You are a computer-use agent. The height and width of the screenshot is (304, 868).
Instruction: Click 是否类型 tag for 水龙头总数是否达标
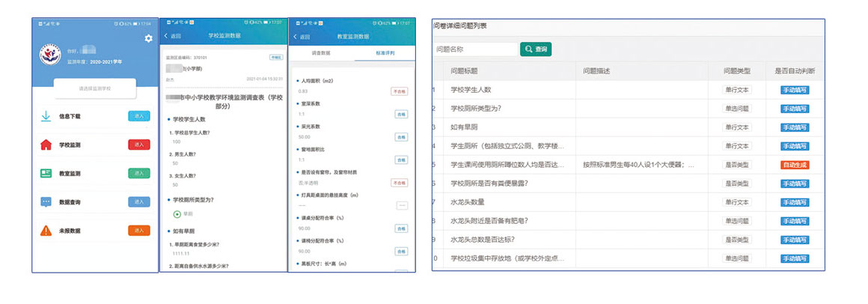click(737, 240)
